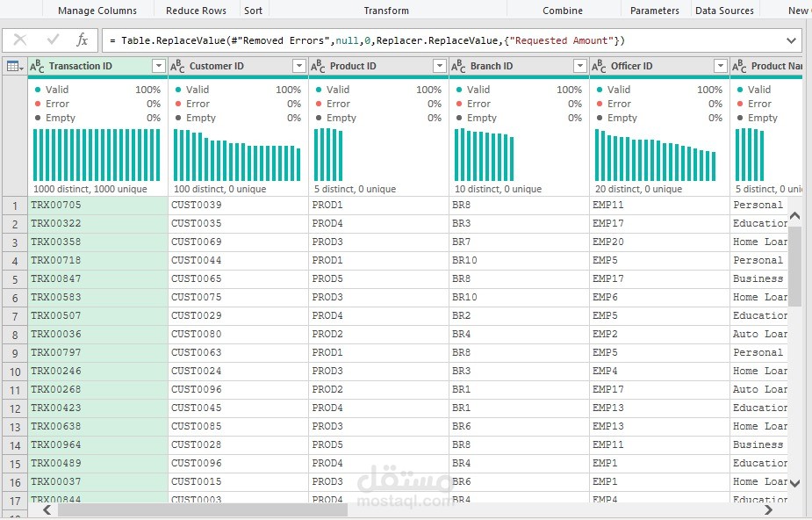This screenshot has height=520, width=812.
Task: Open the Officer ID column filter dropdown
Action: point(721,66)
